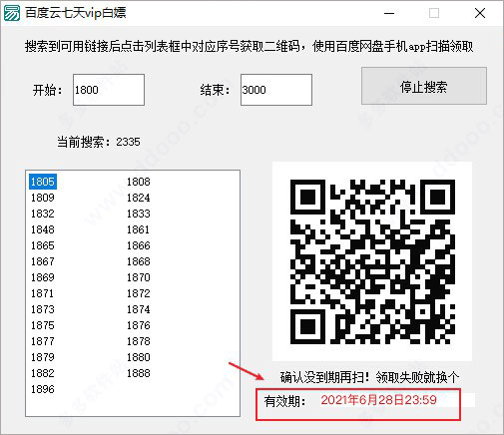Image resolution: width=504 pixels, height=435 pixels.
Task: Select list entry 1865
Action: [43, 245]
